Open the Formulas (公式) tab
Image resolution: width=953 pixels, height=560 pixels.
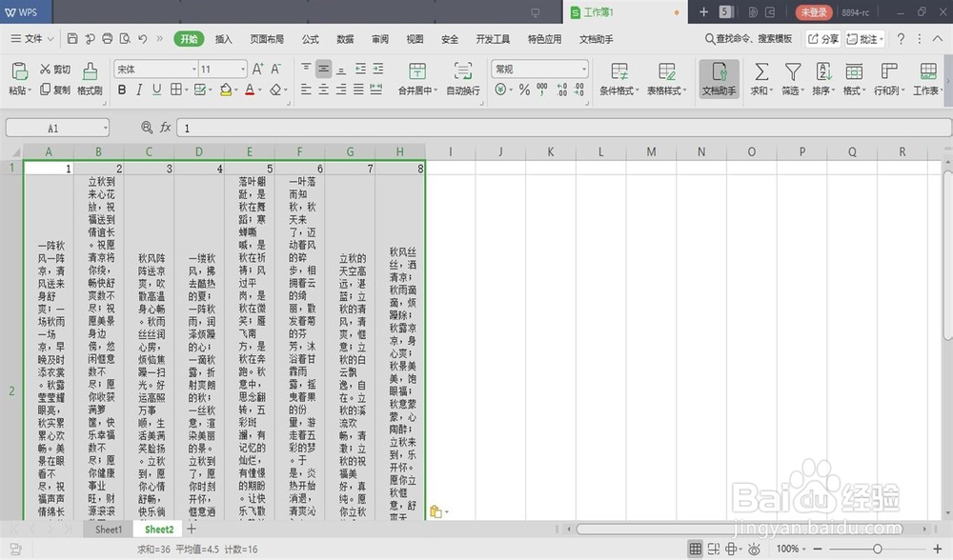click(x=311, y=39)
